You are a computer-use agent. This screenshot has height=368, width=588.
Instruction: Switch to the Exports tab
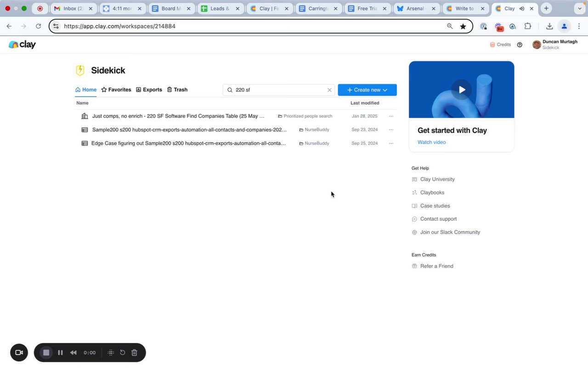click(149, 90)
